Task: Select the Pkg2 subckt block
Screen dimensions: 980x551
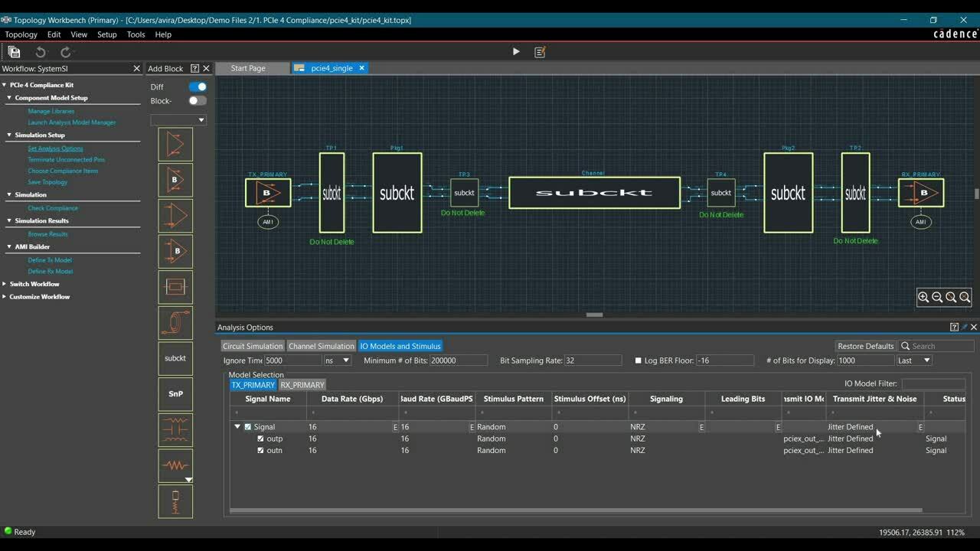Action: [x=789, y=193]
